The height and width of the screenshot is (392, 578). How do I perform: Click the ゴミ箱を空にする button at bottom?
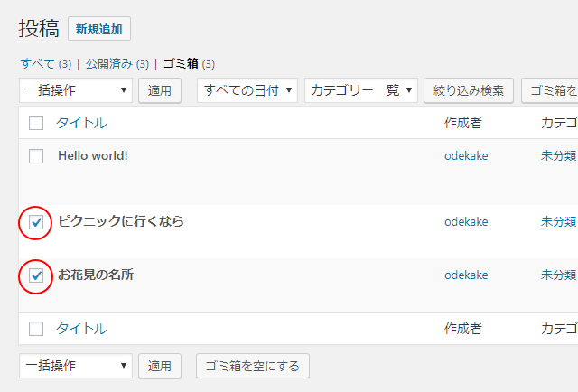coord(253,366)
